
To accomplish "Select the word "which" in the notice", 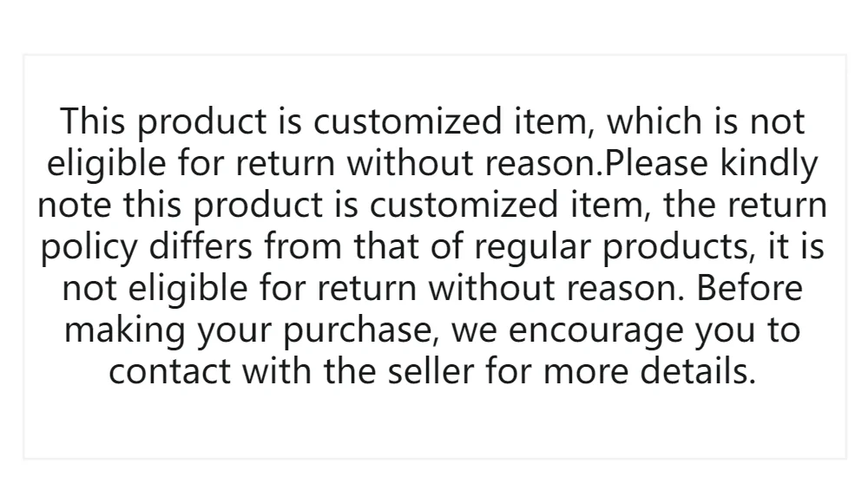I will (x=654, y=121).
